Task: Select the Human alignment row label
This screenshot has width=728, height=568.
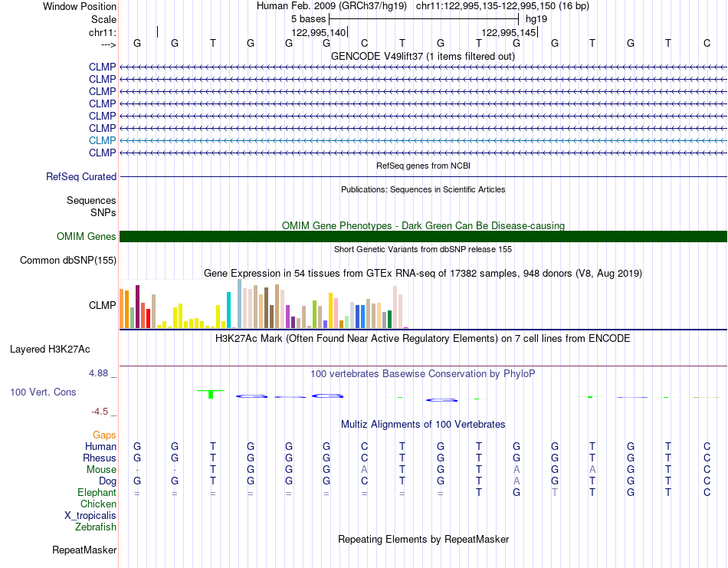Action: [x=100, y=446]
